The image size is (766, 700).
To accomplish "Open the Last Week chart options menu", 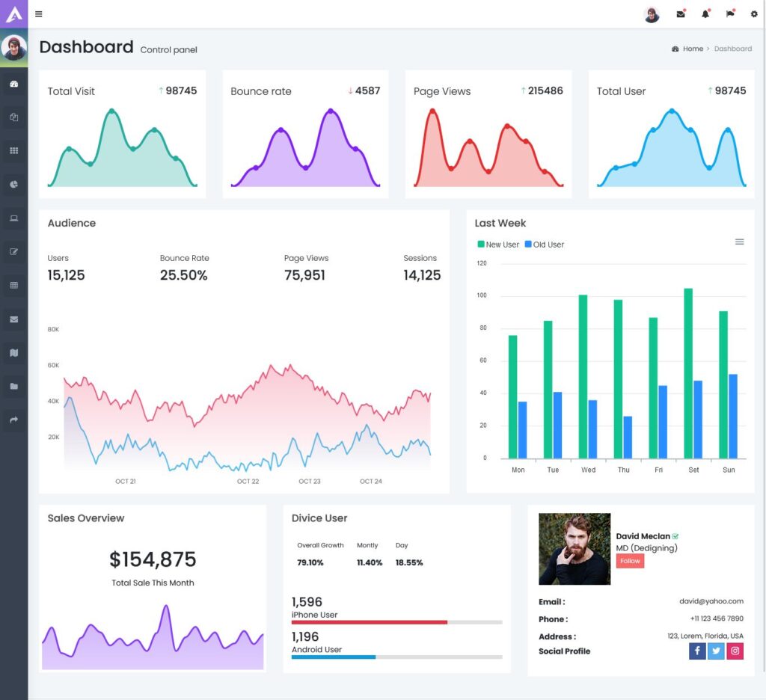I will coord(739,242).
